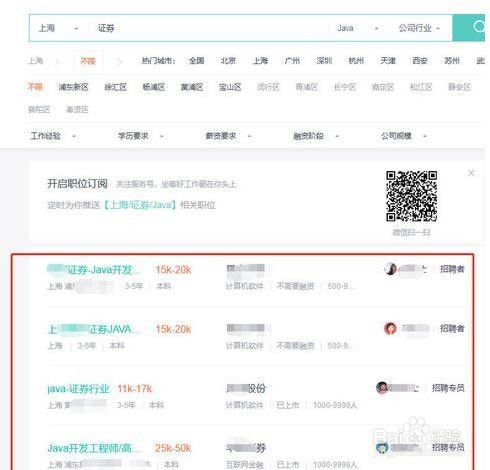Select 西安 in hot cities
The height and width of the screenshot is (470, 490).
(x=420, y=61)
